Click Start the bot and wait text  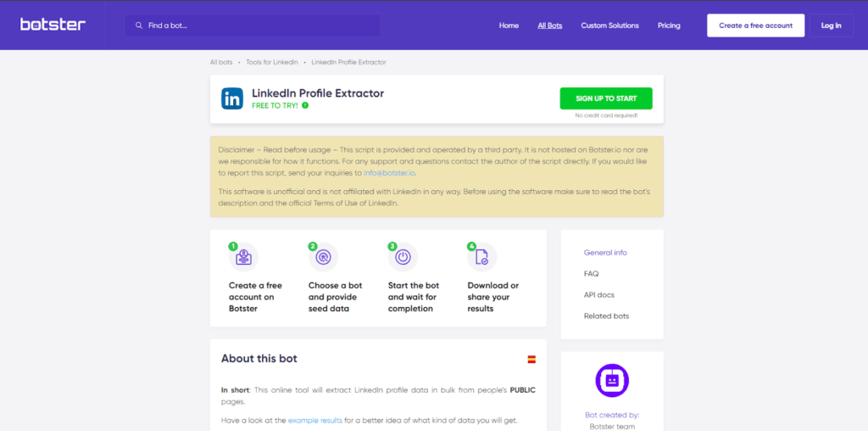tap(414, 297)
